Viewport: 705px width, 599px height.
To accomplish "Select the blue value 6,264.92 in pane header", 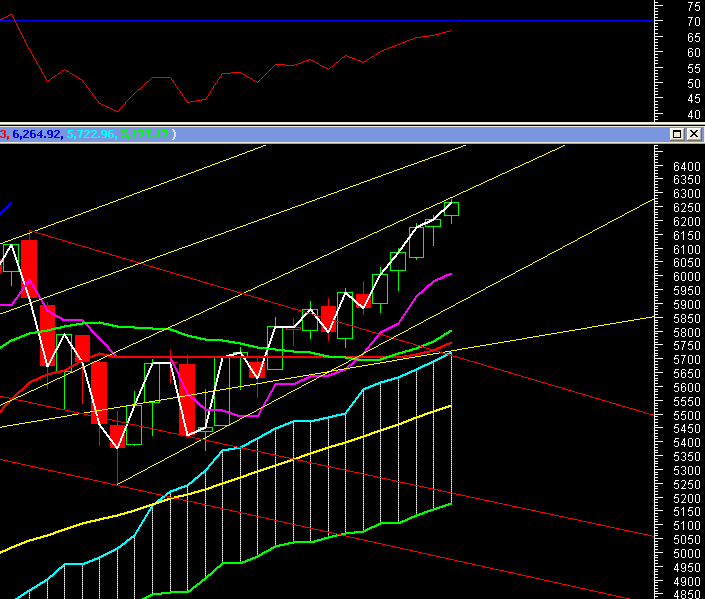I will (x=36, y=134).
